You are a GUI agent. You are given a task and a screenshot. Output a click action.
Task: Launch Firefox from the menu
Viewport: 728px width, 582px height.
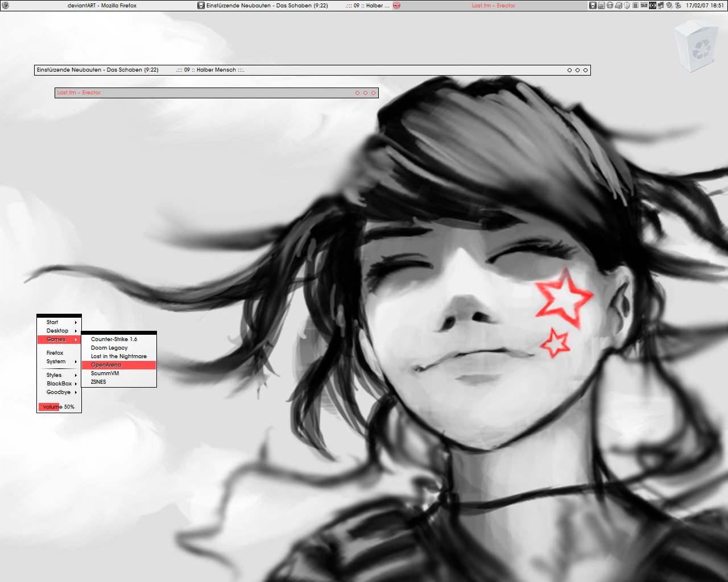pos(59,353)
